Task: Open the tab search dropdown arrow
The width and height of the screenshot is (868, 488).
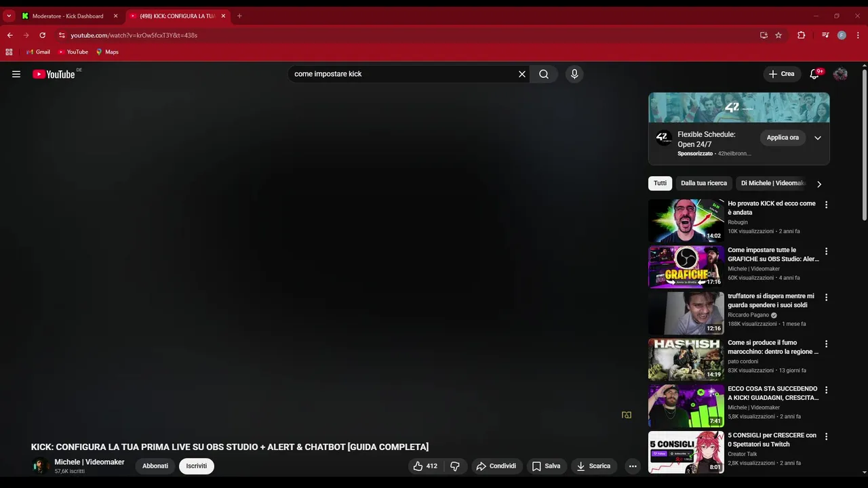Action: point(9,16)
